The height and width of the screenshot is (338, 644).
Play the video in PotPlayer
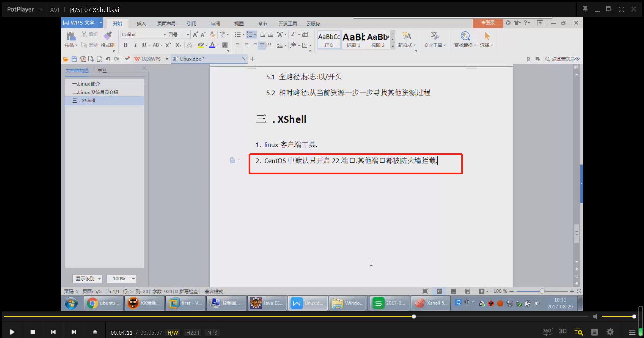pyautogui.click(x=12, y=332)
